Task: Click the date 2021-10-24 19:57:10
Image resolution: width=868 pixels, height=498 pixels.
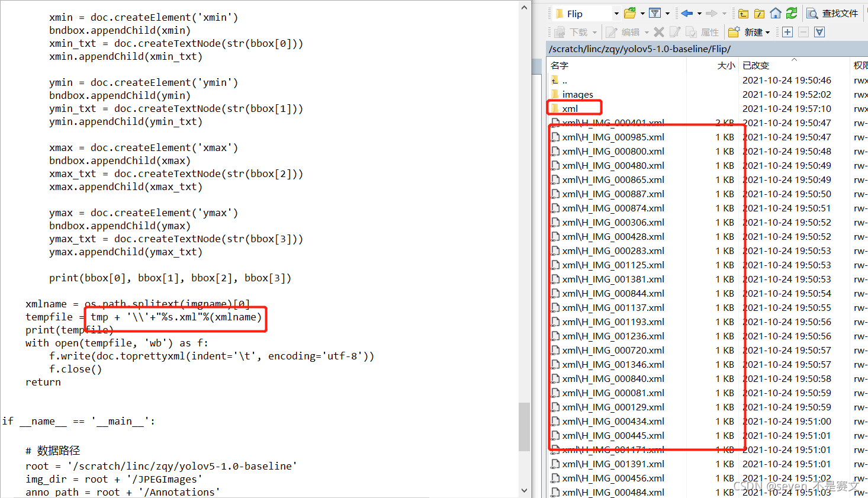Action: 787,108
